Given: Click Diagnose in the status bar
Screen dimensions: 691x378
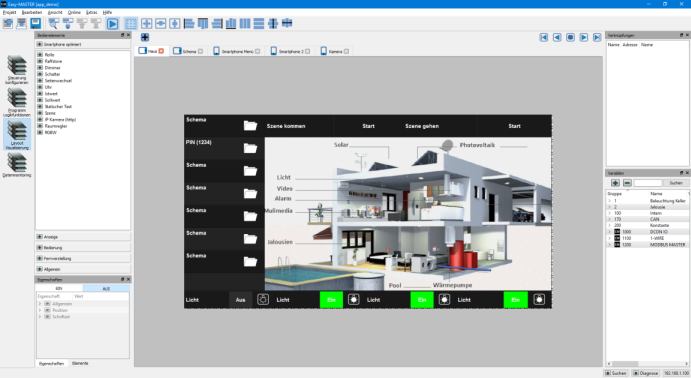Looking at the screenshot, I should tap(646, 373).
